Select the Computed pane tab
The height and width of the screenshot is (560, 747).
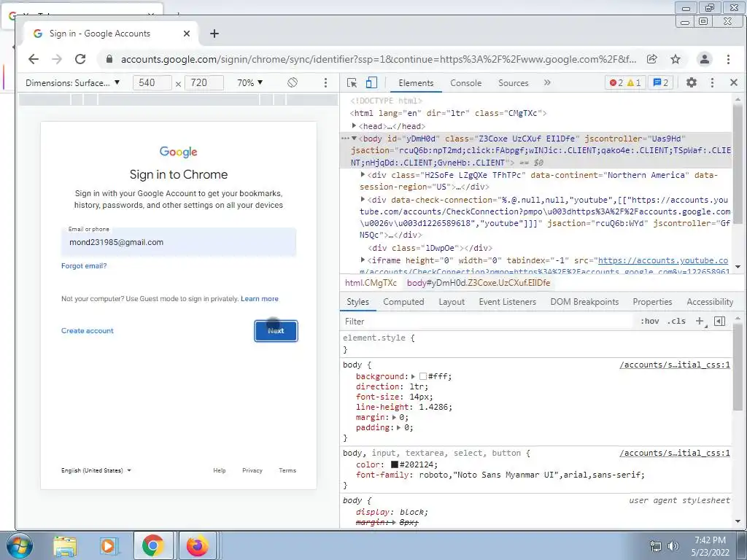click(403, 301)
